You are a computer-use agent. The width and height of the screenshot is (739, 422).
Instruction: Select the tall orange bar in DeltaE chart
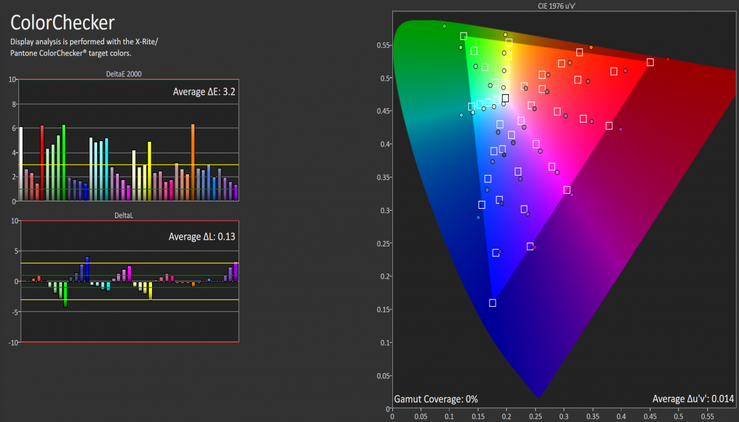(x=193, y=163)
